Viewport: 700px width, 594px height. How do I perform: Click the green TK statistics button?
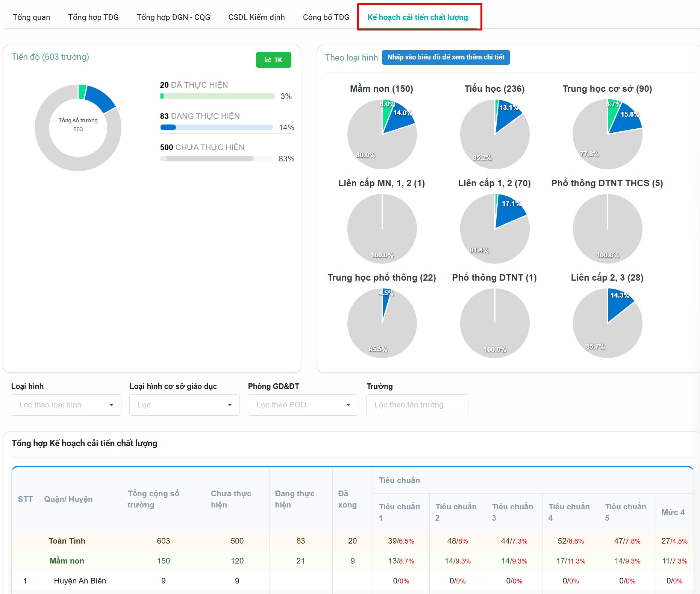tap(273, 60)
